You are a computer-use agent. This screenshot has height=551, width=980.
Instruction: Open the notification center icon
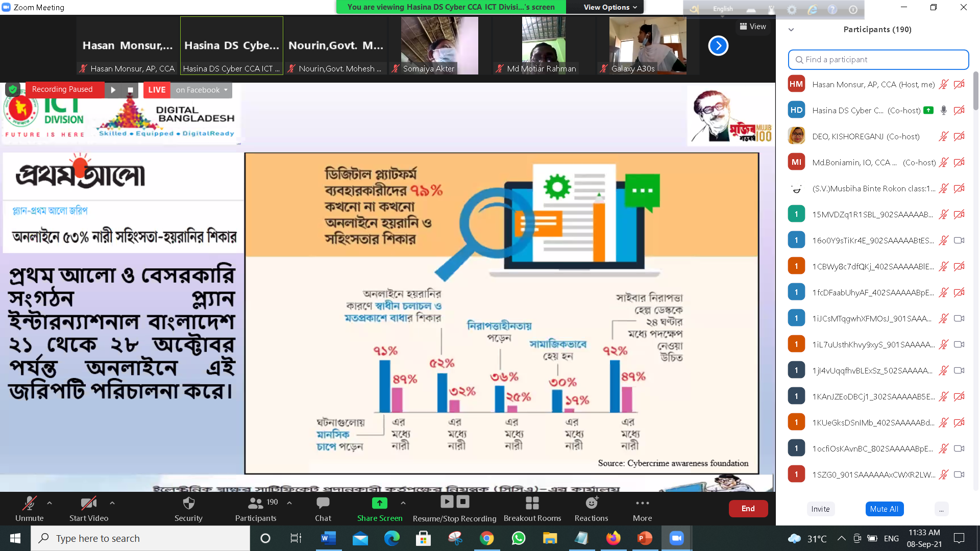tap(959, 538)
